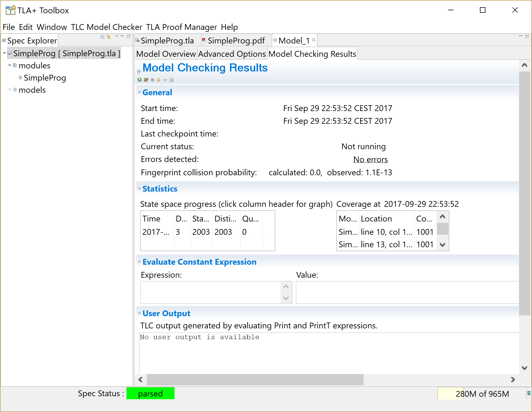Click the No errors link
Screen dimensions: 532x412
coord(370,159)
